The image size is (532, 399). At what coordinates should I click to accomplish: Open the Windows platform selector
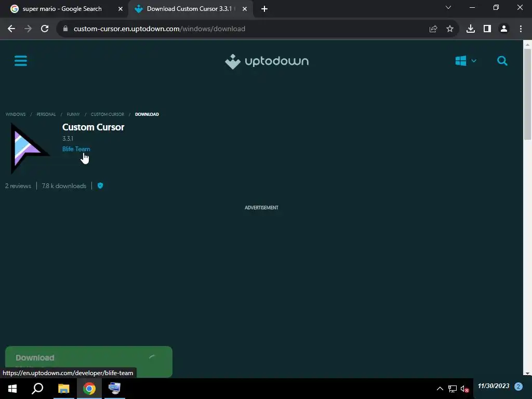click(465, 61)
